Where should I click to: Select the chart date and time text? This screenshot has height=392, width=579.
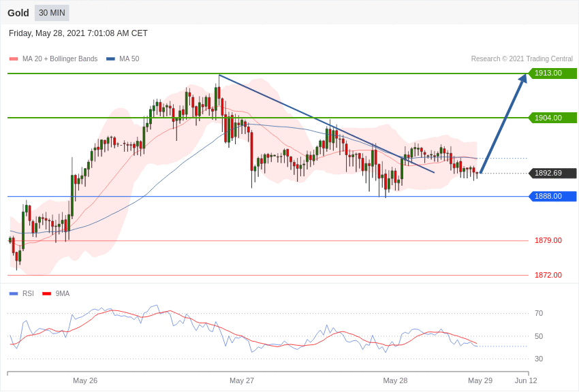[78, 33]
